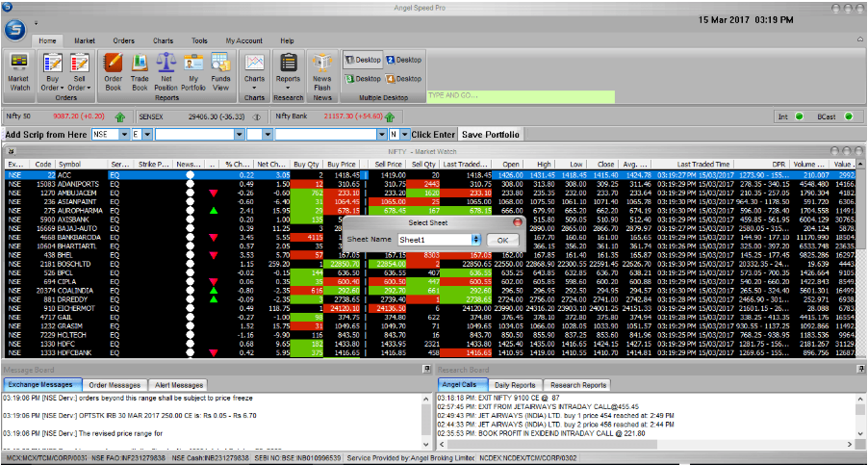Open the Order Book
868x465 pixels.
click(113, 72)
